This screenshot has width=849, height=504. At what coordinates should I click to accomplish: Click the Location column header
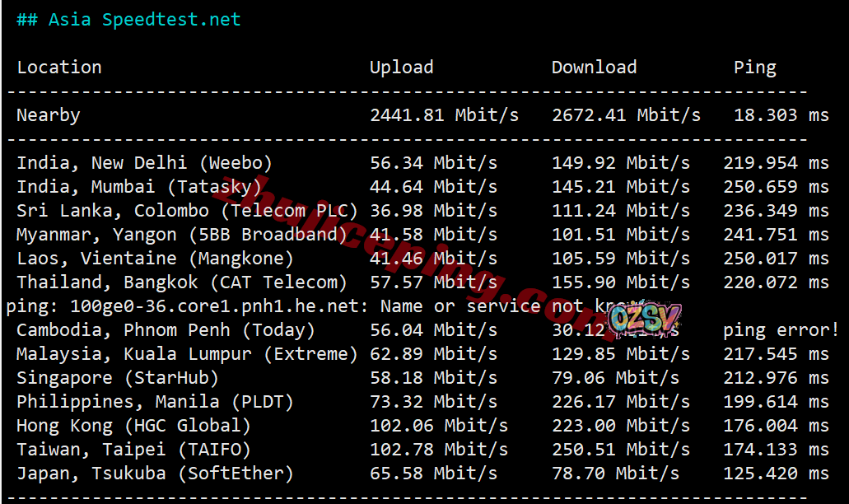point(59,68)
